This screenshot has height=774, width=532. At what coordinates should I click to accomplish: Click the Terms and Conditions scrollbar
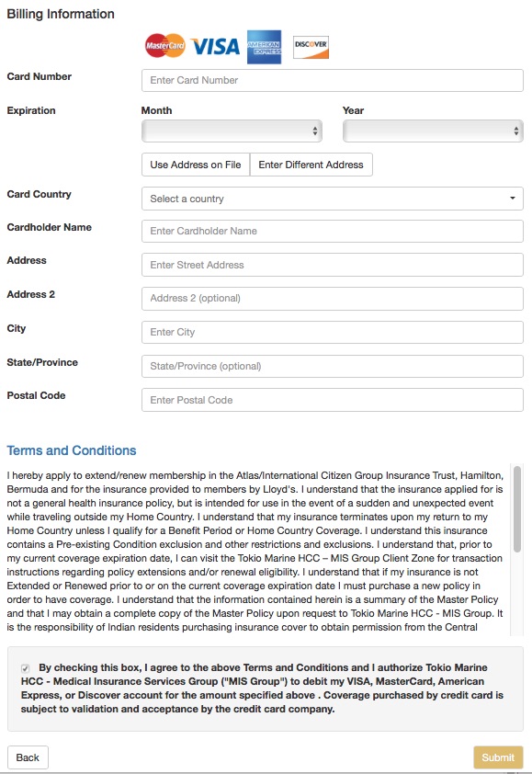[x=517, y=508]
